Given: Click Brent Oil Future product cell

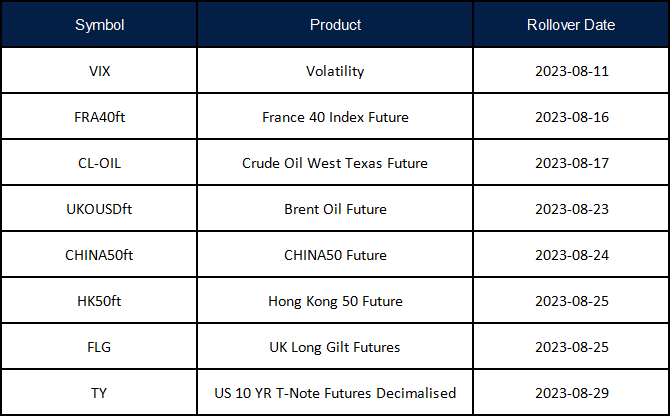Looking at the screenshot, I should (335, 209).
